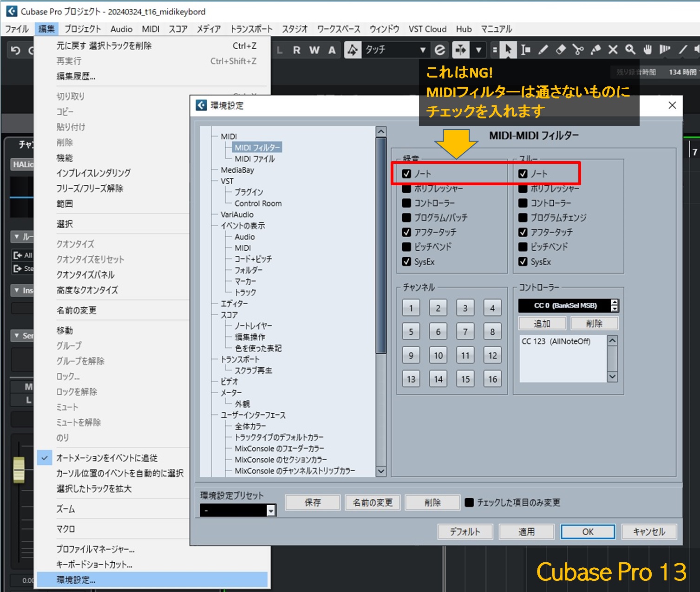Viewport: 700px width, 592px height.
Task: Select the Line tool
Action: pos(683,50)
